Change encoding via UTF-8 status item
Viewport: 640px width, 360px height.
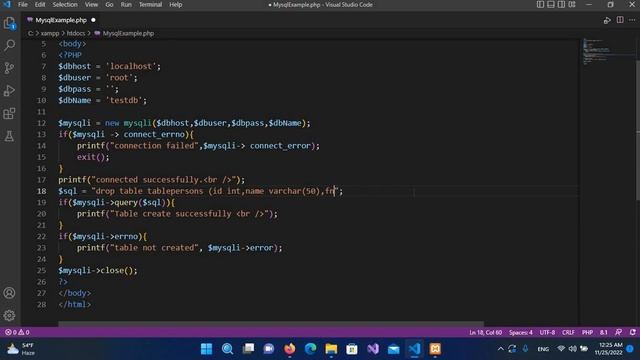pyautogui.click(x=547, y=332)
